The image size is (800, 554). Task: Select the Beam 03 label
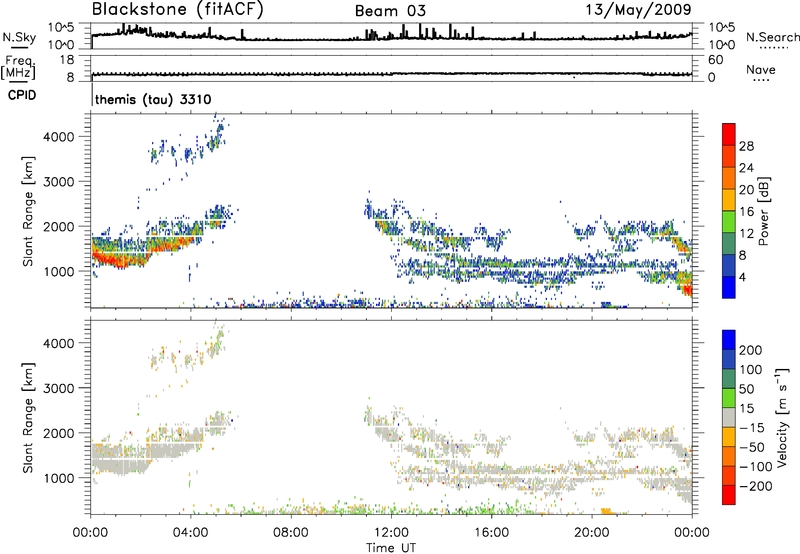(x=390, y=11)
